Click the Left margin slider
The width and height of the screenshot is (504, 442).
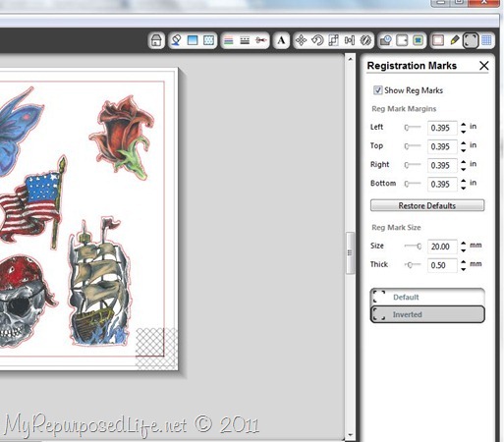(413, 128)
